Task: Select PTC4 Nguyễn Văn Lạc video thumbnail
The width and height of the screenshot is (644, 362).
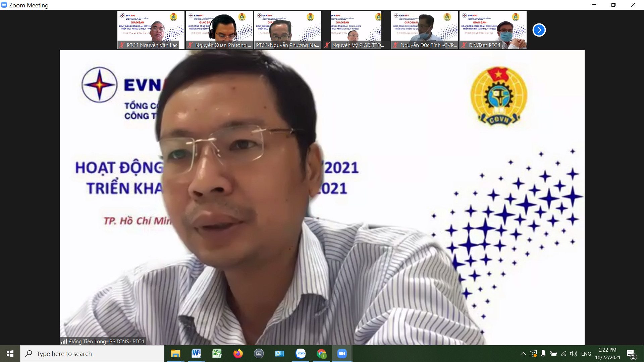Action: pos(151,30)
